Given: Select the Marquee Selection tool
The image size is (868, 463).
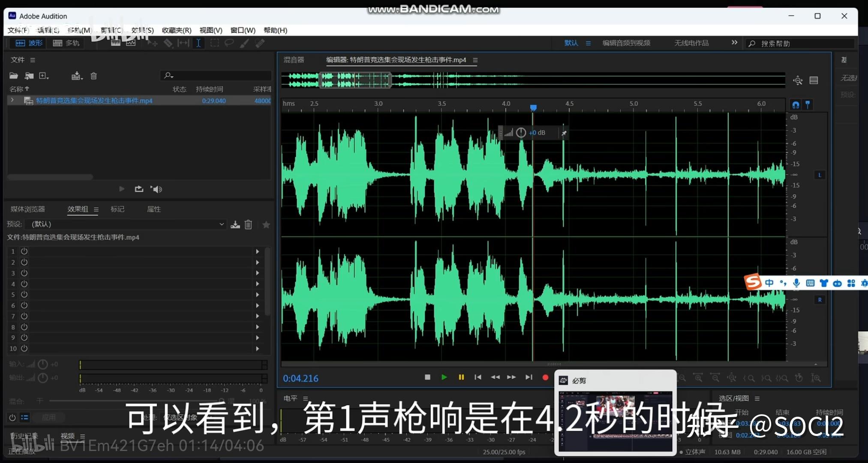Looking at the screenshot, I should click(x=214, y=43).
